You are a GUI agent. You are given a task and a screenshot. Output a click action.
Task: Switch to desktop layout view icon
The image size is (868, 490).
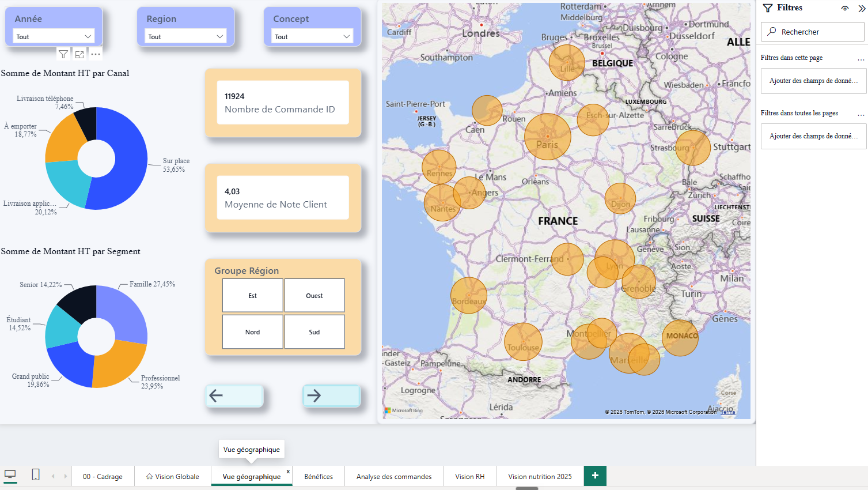pyautogui.click(x=10, y=476)
